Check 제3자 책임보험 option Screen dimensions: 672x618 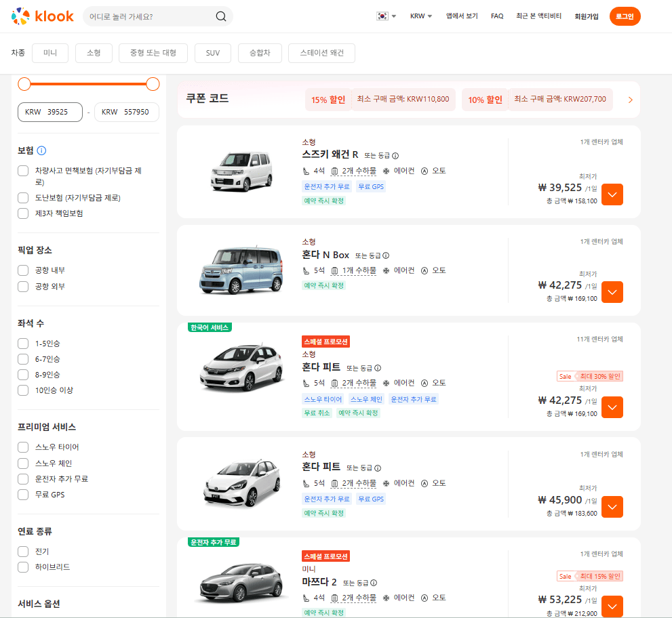[x=23, y=213]
